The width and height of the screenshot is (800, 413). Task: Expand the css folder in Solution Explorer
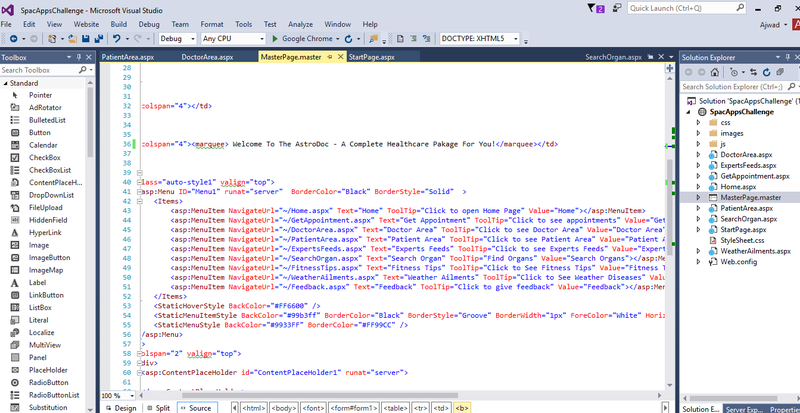tap(698, 121)
